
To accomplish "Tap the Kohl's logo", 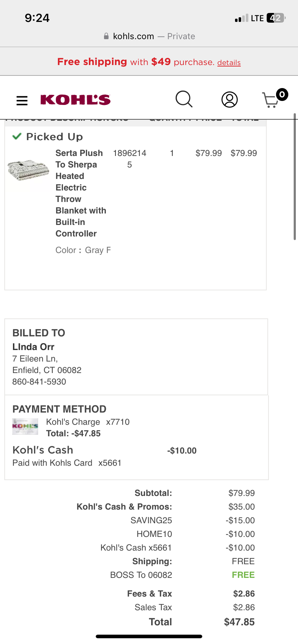I will click(76, 100).
